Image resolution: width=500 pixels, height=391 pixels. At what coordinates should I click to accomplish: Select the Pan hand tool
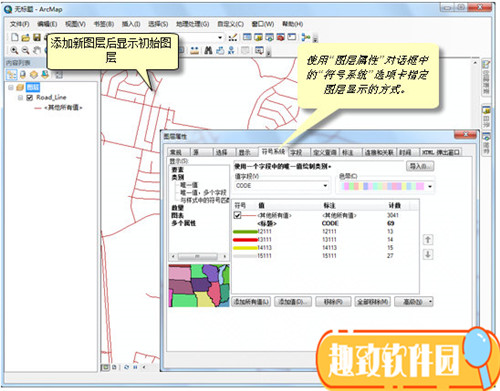[x=37, y=50]
